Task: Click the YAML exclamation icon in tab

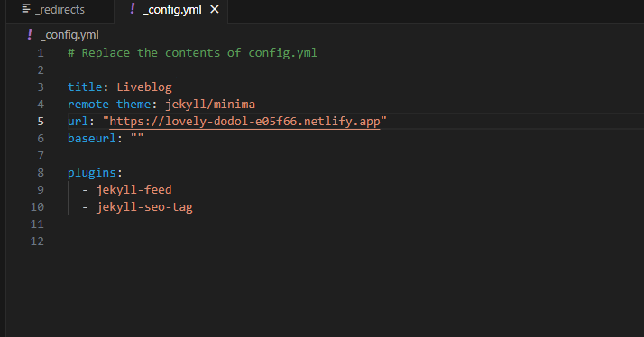Action: click(133, 9)
